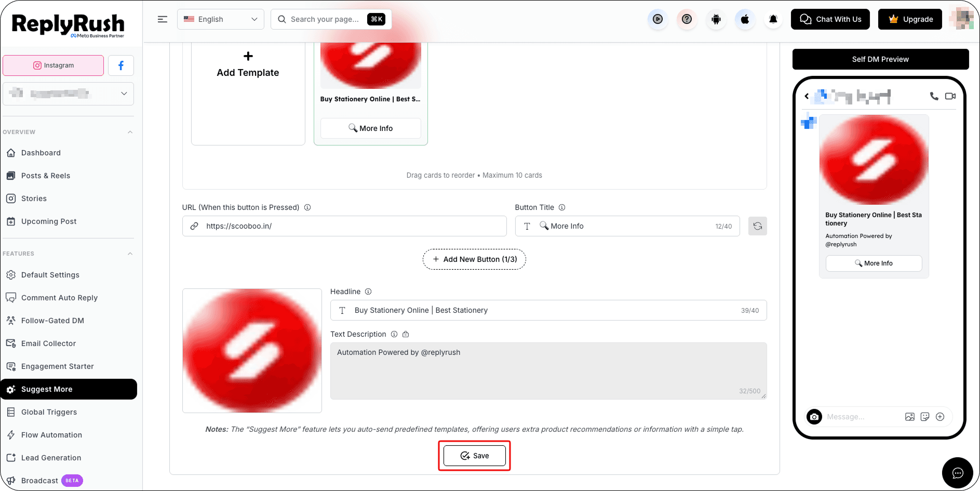Show Headline info tooltip

pyautogui.click(x=368, y=291)
